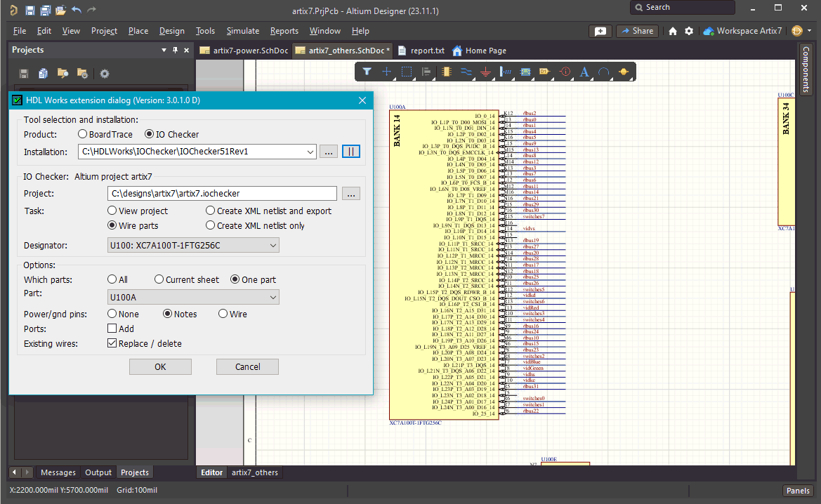Select the BoardTrace product radio button

(x=83, y=134)
